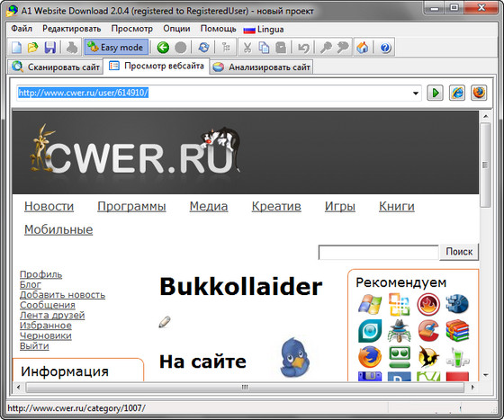504x420 pixels.
Task: Copy with the two pages icon
Action: 264,48
